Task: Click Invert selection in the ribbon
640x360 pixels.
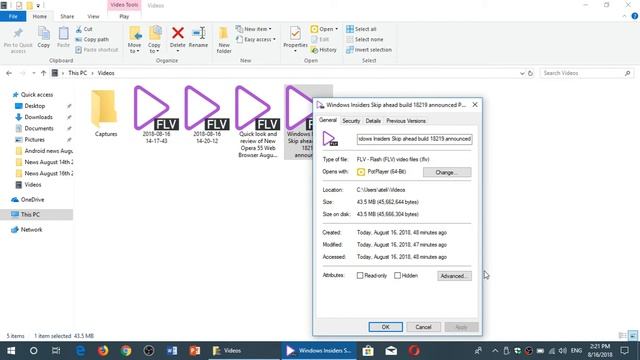Action: tap(369, 49)
